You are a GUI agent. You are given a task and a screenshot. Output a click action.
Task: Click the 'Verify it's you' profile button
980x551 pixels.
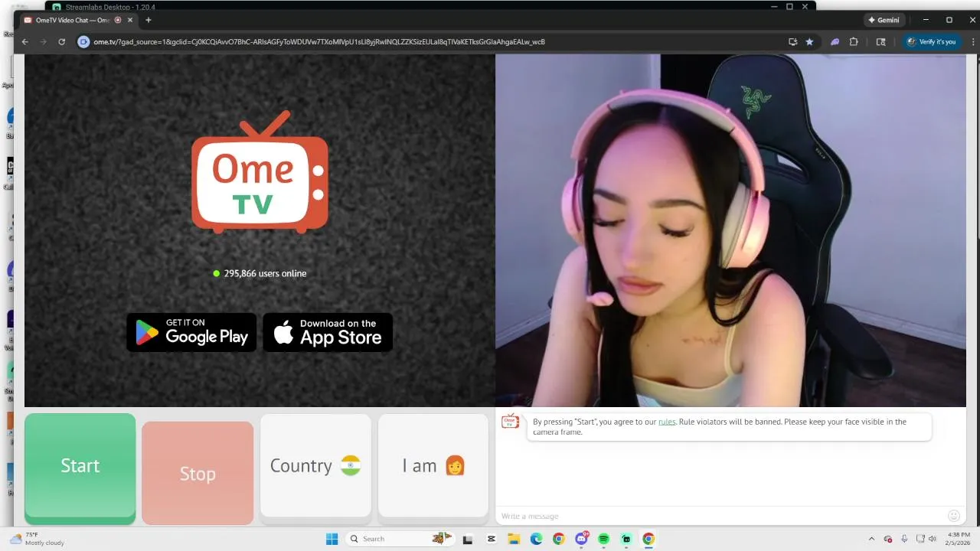tap(931, 41)
